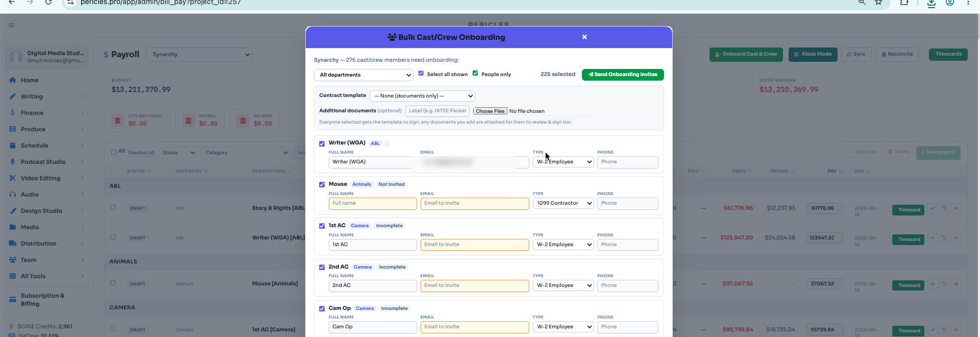This screenshot has width=980, height=337.
Task: Toggle the People only checkbox
Action: pyautogui.click(x=475, y=74)
